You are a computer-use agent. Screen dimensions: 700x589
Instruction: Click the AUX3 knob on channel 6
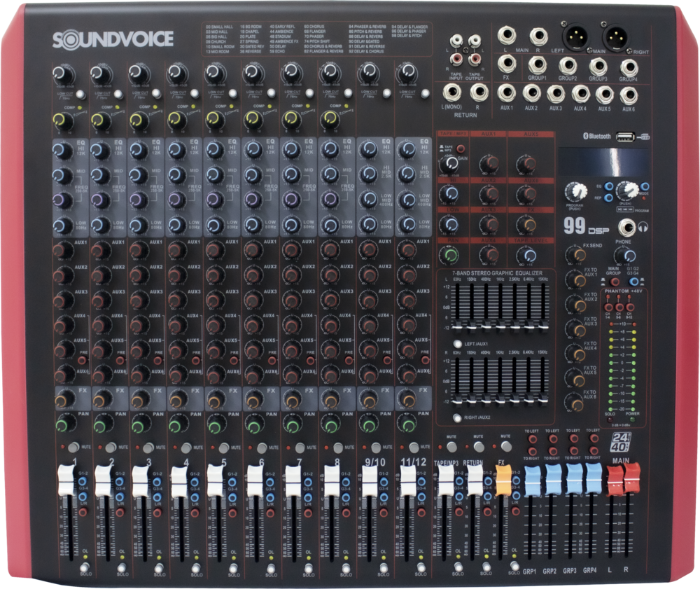coord(253,299)
